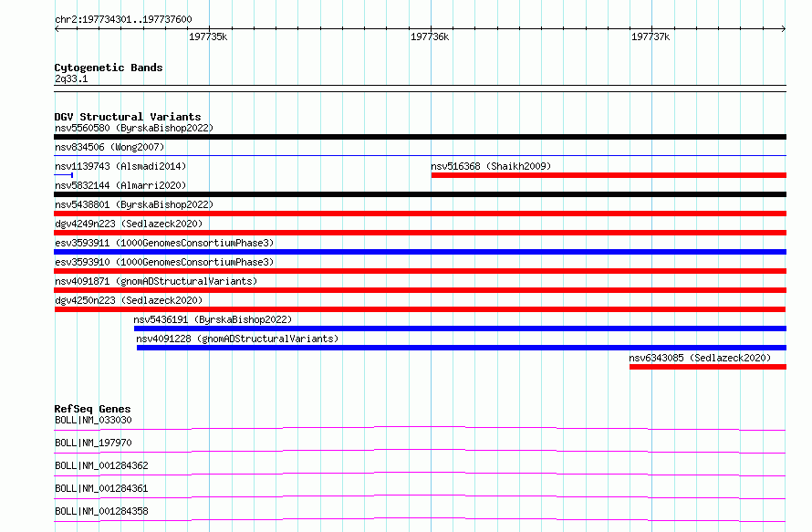The height and width of the screenshot is (532, 812).
Task: Click dgv4250n223 (Sedlazeck2020) red bar
Action: [x=420, y=309]
